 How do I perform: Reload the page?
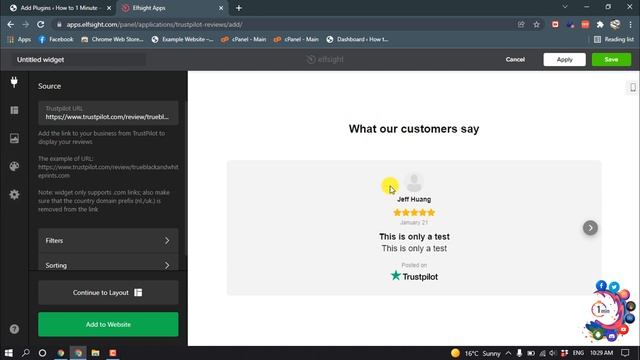(40, 24)
